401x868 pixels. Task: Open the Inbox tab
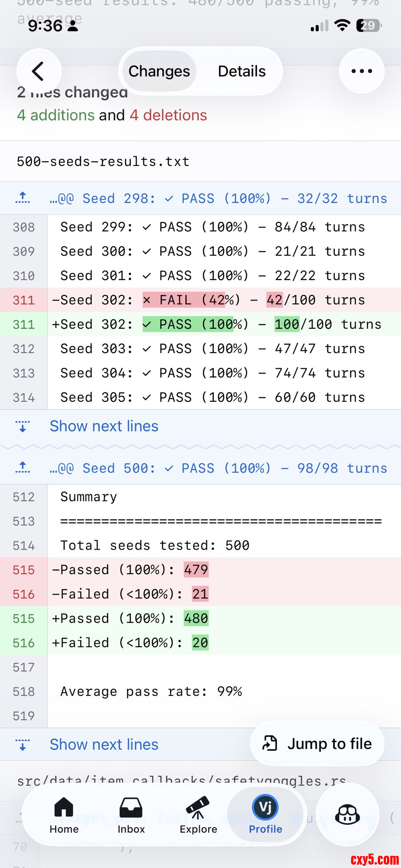pyautogui.click(x=131, y=815)
